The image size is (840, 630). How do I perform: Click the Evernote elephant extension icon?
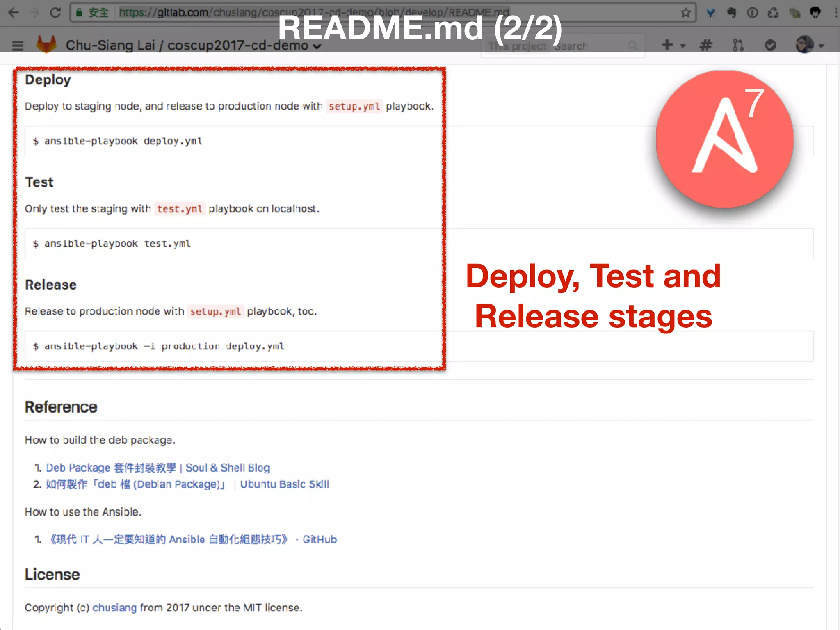[731, 13]
